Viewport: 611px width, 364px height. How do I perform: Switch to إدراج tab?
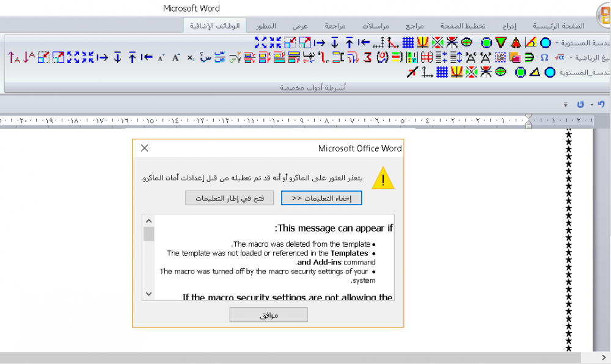click(x=509, y=26)
